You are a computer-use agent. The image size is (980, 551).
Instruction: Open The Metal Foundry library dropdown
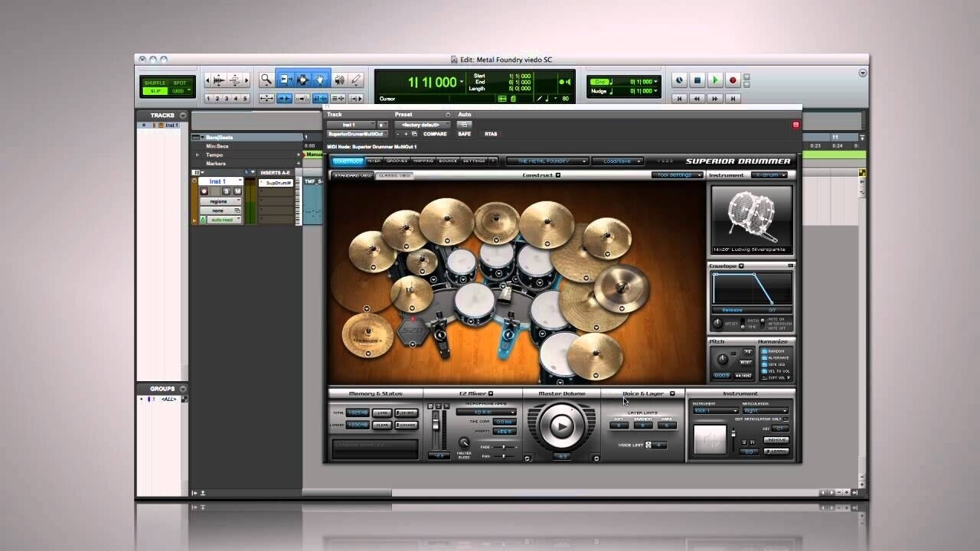pyautogui.click(x=547, y=161)
